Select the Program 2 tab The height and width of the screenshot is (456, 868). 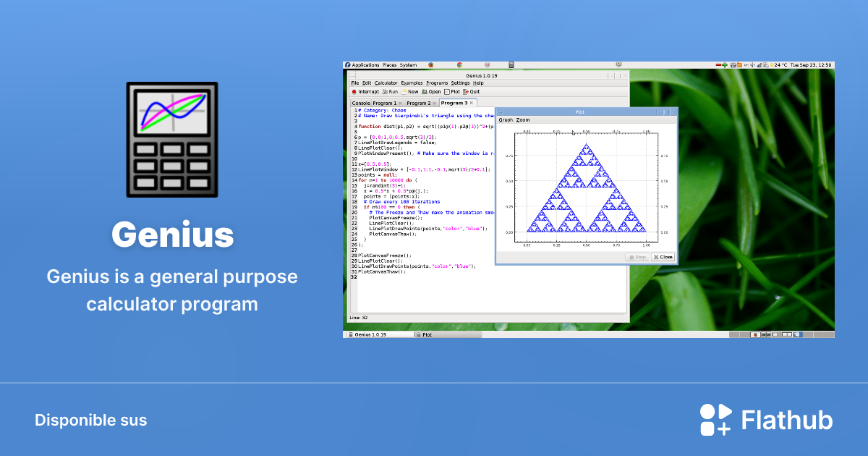click(x=419, y=102)
